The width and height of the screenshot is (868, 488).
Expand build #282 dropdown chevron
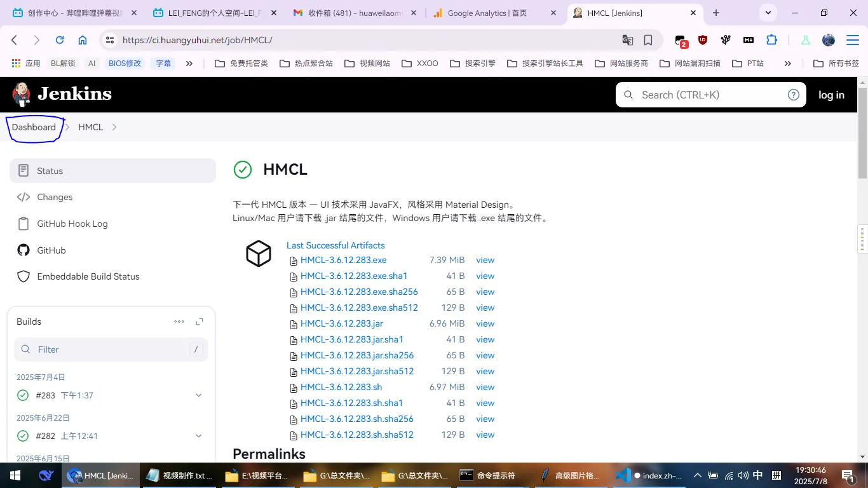click(x=198, y=436)
